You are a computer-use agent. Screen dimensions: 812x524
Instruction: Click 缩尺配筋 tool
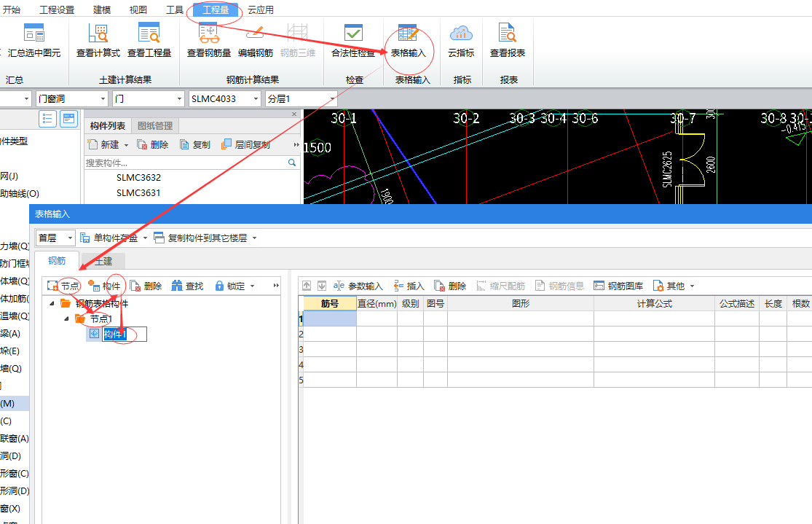pyautogui.click(x=501, y=286)
